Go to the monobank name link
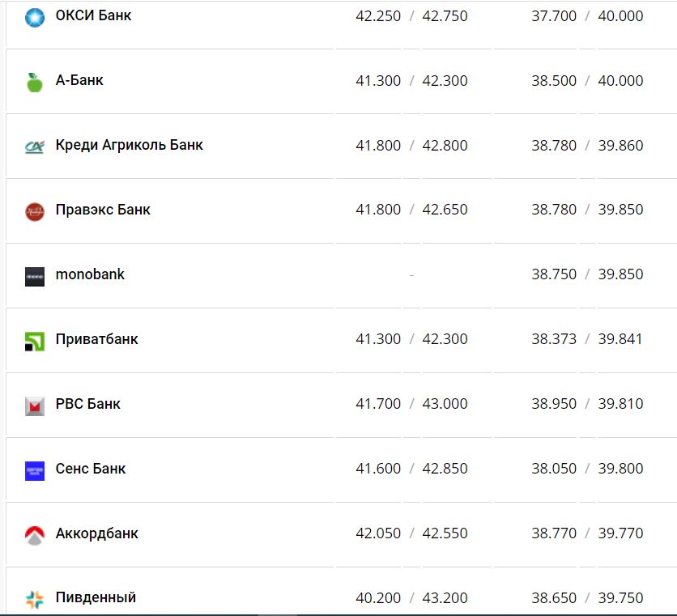 point(90,274)
